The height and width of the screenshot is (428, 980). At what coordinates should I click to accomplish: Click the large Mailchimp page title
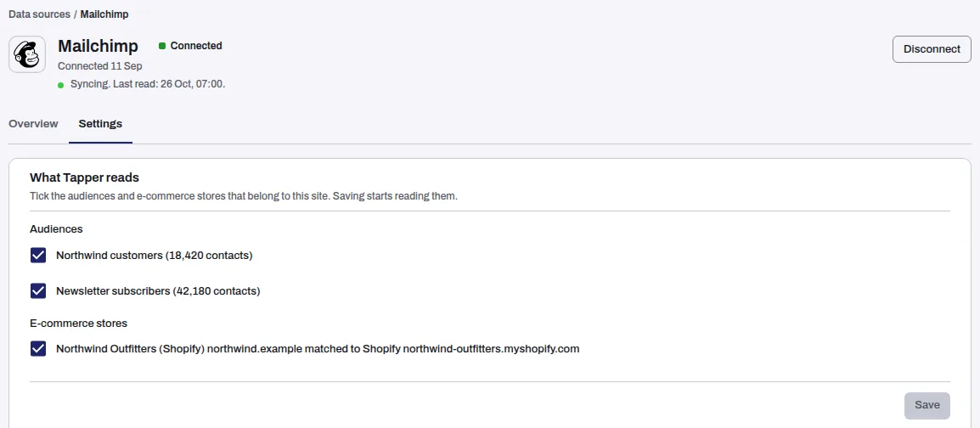(x=99, y=46)
